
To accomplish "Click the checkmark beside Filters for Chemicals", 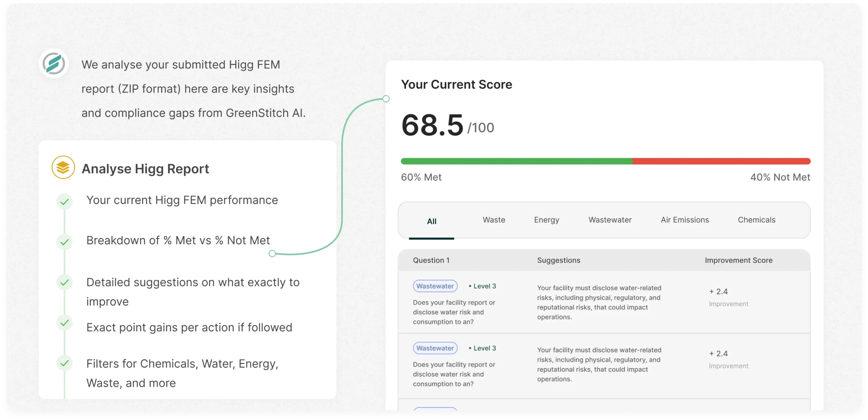I will (x=64, y=363).
